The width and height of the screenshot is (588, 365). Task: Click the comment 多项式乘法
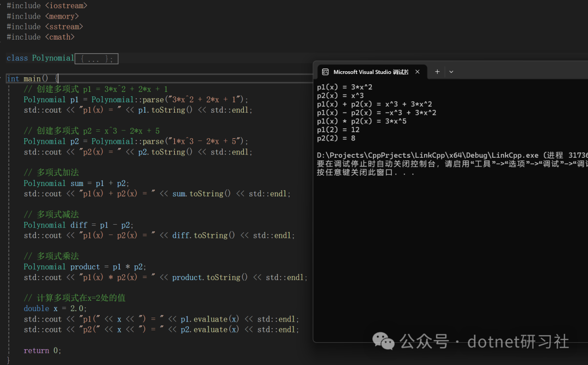pos(51,256)
